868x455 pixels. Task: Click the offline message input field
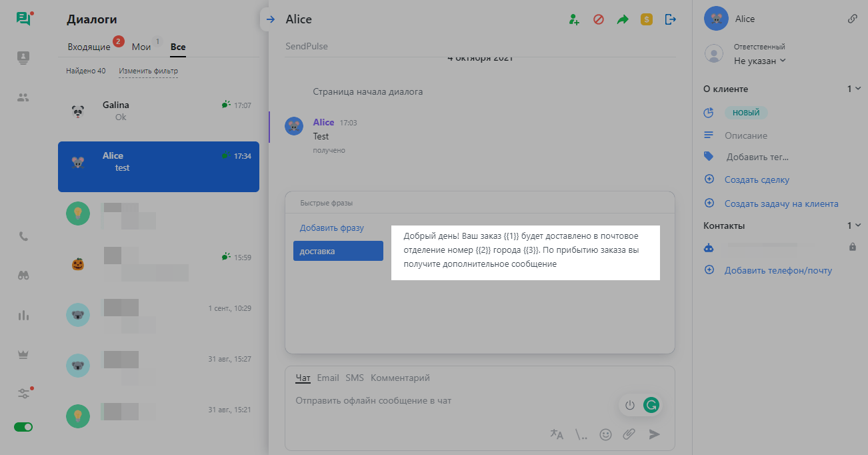453,401
